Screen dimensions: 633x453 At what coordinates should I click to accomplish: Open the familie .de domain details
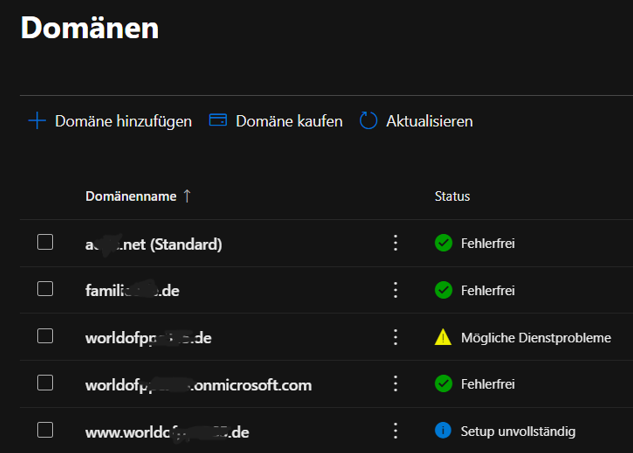click(x=132, y=291)
